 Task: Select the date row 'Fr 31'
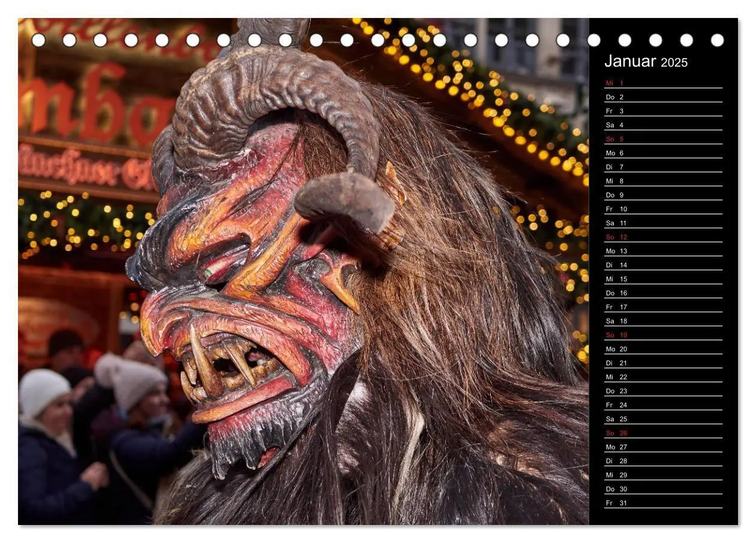click(x=663, y=503)
